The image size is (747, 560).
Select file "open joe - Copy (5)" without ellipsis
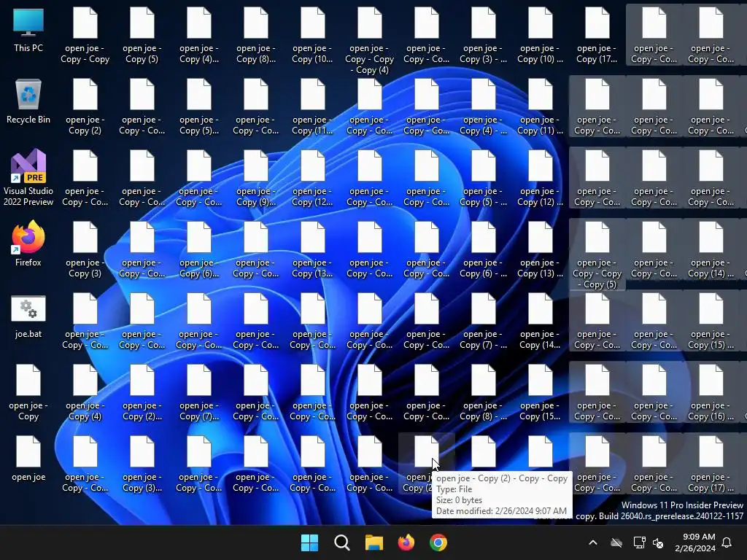tap(142, 35)
